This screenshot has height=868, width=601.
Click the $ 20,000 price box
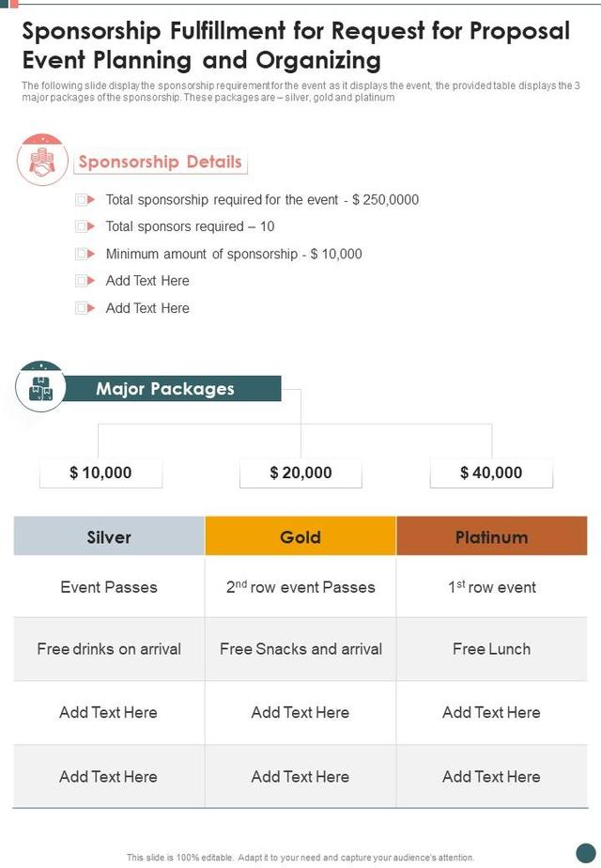300,473
